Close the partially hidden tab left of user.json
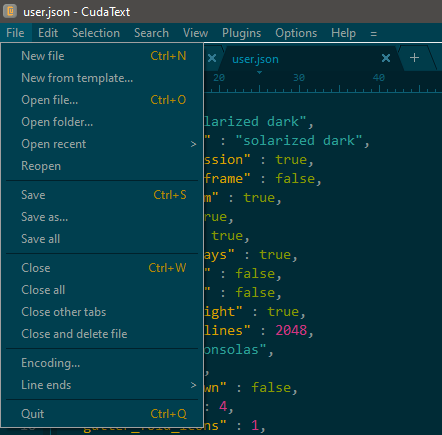442x435 pixels. pyautogui.click(x=212, y=58)
